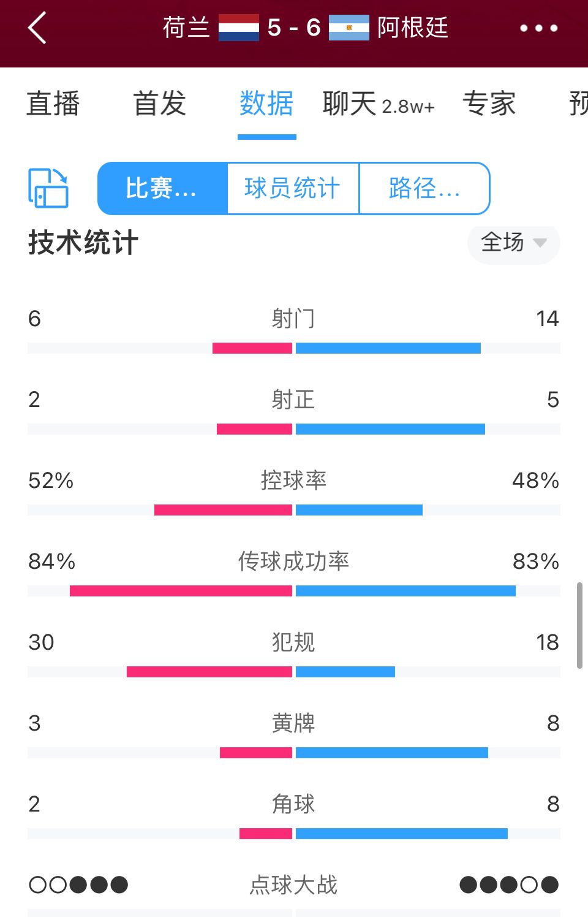The image size is (588, 917).
Task: Open the 全场 period selector
Action: pos(514,243)
